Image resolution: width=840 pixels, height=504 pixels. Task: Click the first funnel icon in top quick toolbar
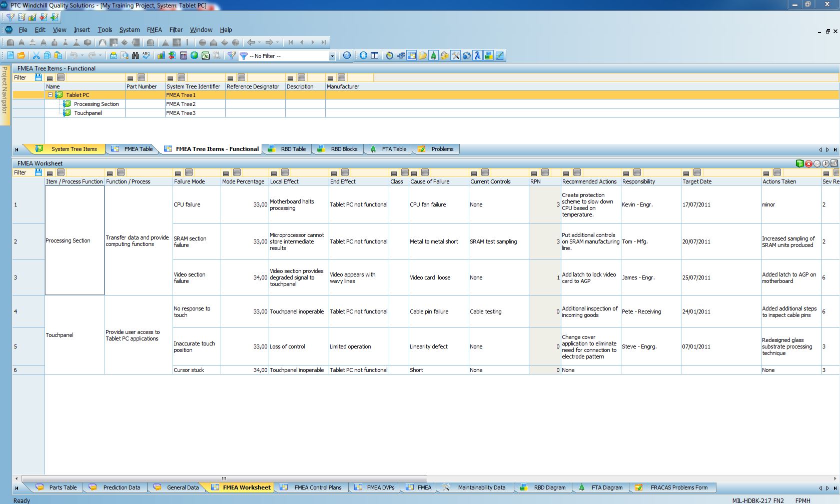[x=10, y=17]
